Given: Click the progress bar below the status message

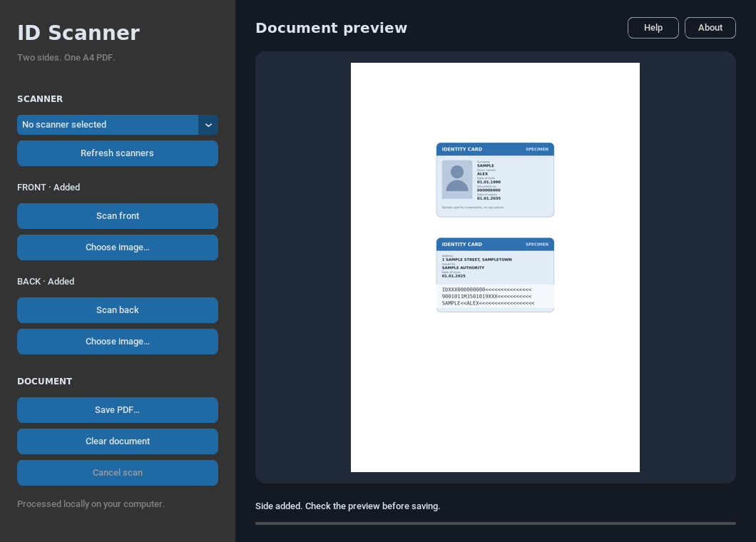Looking at the screenshot, I should (x=495, y=523).
